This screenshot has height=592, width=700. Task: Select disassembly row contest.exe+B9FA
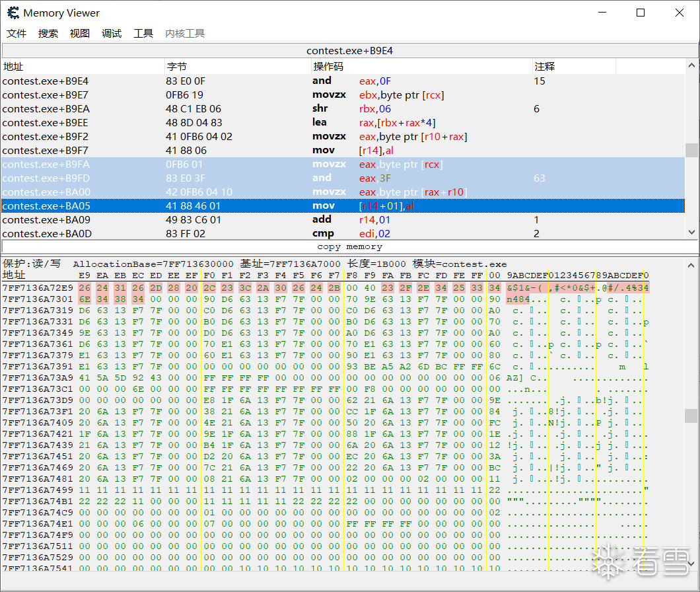coord(343,164)
